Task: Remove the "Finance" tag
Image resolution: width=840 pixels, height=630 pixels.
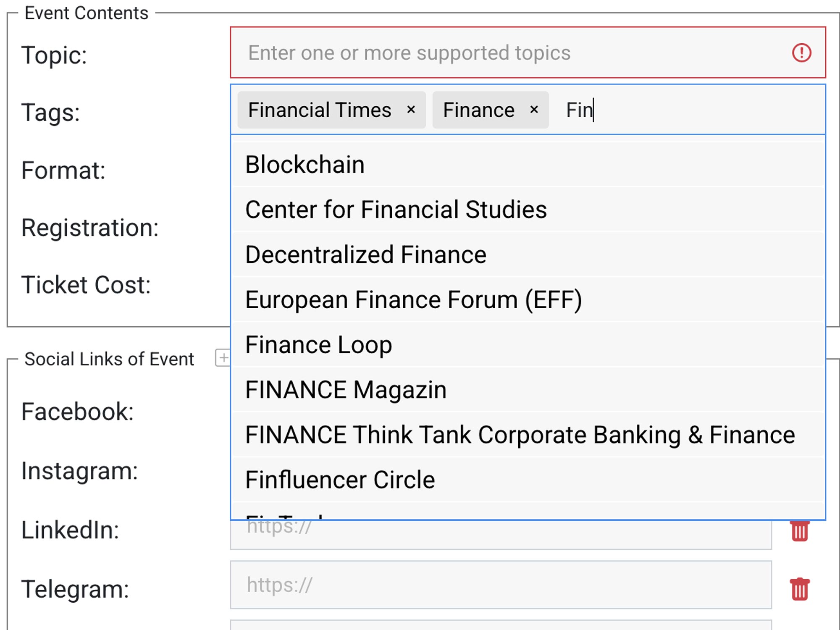Action: pos(534,110)
